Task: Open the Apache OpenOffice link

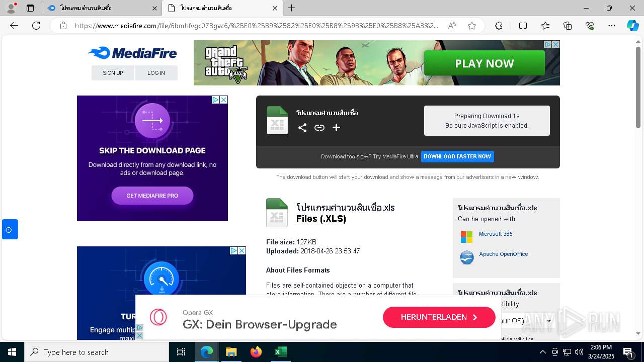Action: point(503,254)
